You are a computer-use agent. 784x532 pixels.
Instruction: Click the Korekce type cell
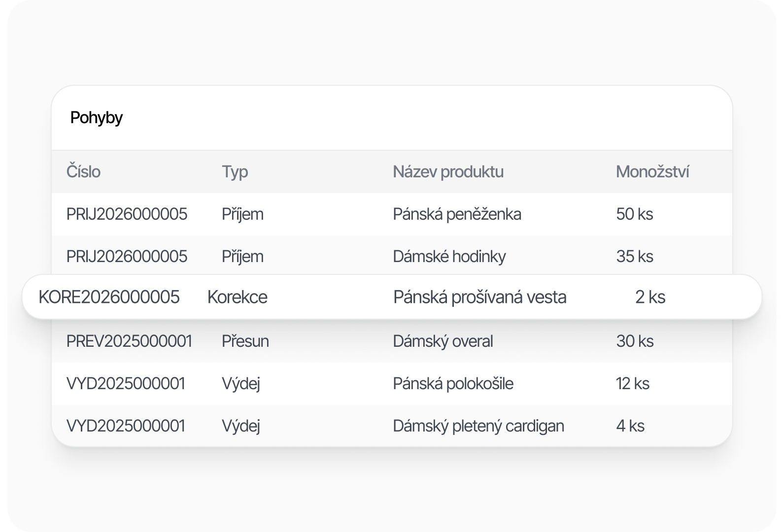coord(237,298)
